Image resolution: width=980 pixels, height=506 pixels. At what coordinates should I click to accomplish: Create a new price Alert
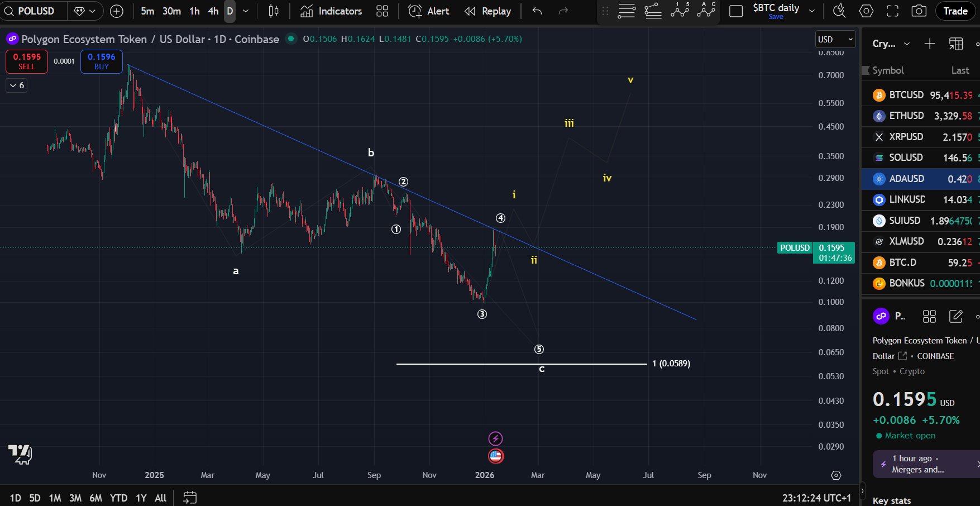pyautogui.click(x=429, y=11)
